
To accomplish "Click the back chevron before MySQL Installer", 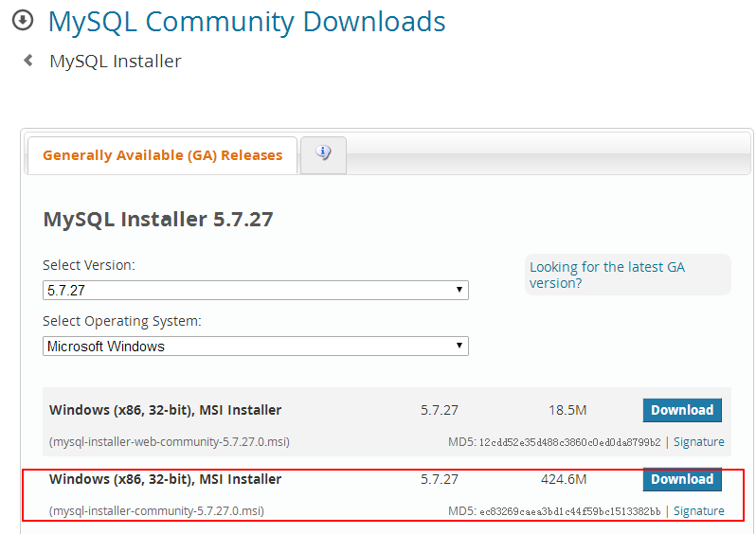I will (28, 62).
